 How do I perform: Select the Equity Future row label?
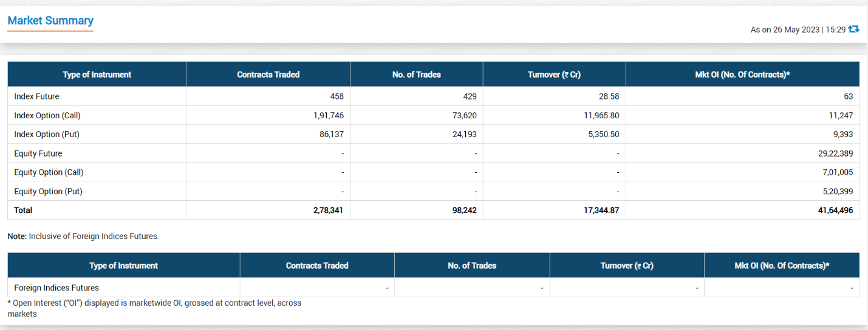(x=38, y=153)
